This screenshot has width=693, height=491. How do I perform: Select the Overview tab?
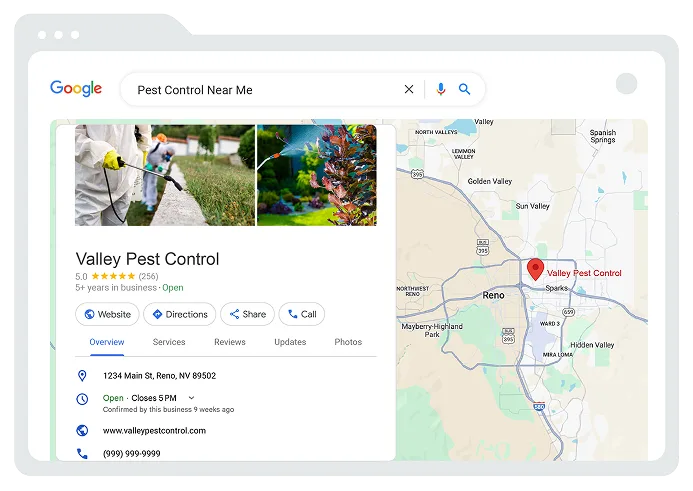pos(107,342)
